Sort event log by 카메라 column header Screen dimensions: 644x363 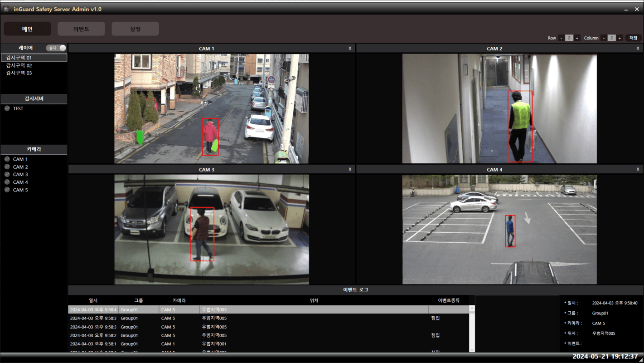[179, 300]
